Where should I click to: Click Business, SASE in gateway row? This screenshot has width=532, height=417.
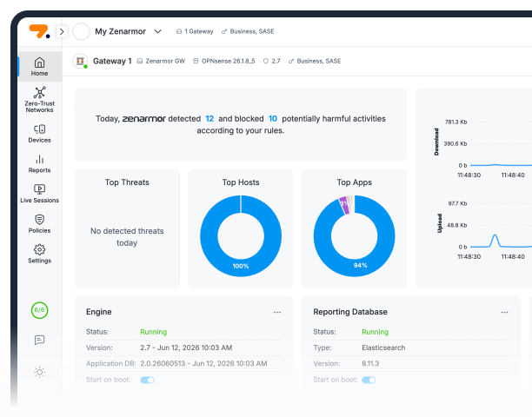(315, 61)
